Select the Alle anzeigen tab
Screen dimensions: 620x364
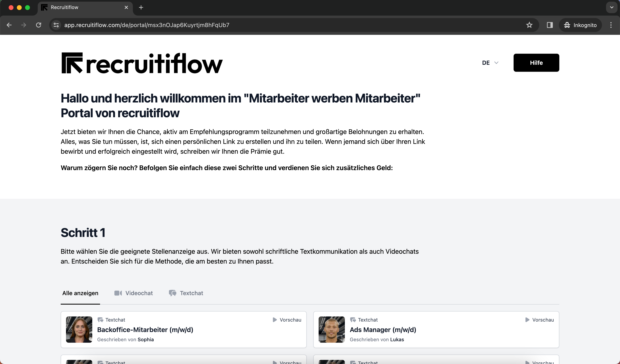[x=80, y=293]
